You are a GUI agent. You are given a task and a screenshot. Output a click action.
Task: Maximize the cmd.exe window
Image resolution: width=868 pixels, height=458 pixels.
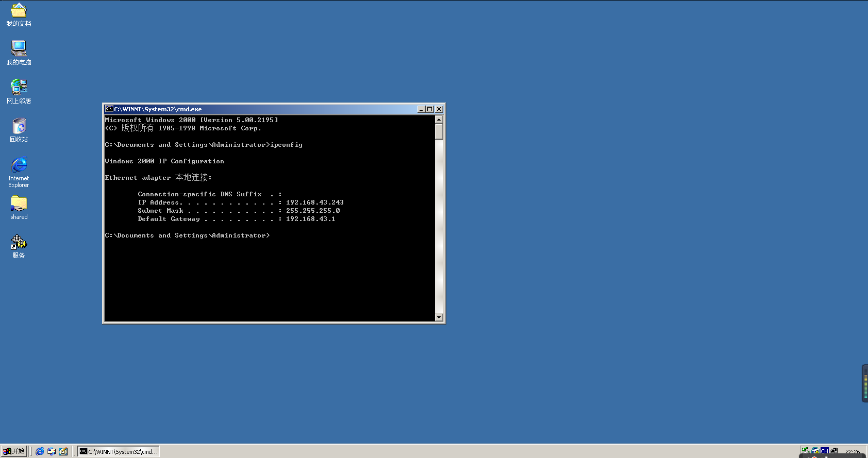point(429,109)
